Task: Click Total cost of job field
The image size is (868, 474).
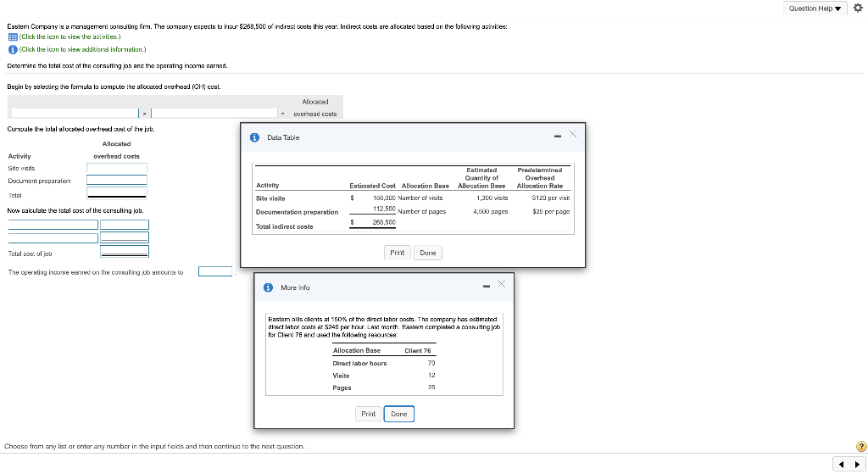Action: click(125, 251)
